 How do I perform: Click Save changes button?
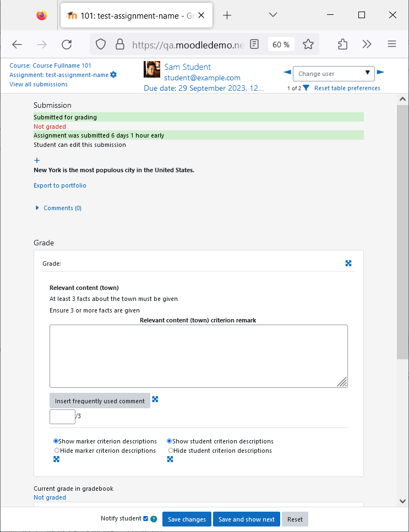pyautogui.click(x=187, y=519)
